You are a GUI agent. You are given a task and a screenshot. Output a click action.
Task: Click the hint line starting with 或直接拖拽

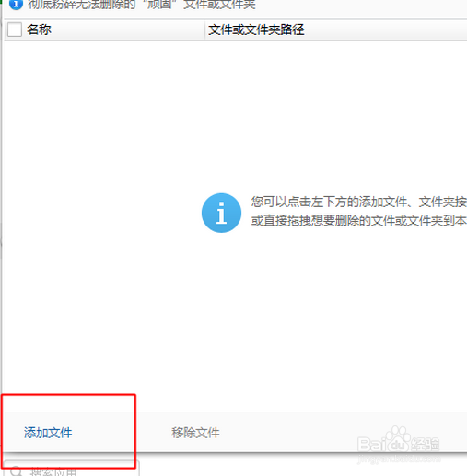pos(359,220)
